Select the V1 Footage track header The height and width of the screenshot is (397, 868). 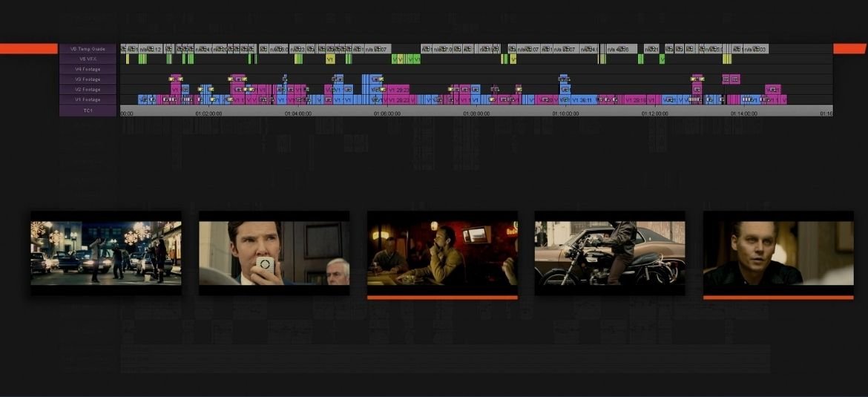point(88,99)
